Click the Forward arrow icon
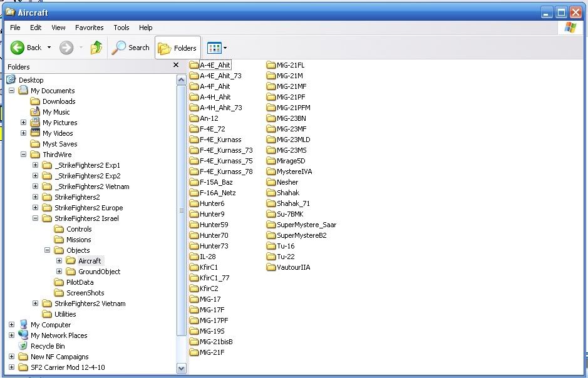Viewport: 588px width, 378px height. click(x=66, y=48)
